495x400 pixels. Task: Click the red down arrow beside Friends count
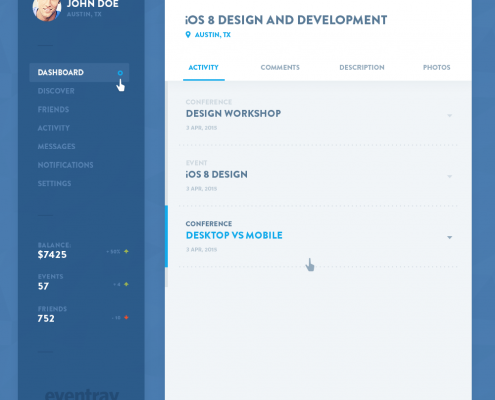click(x=126, y=317)
